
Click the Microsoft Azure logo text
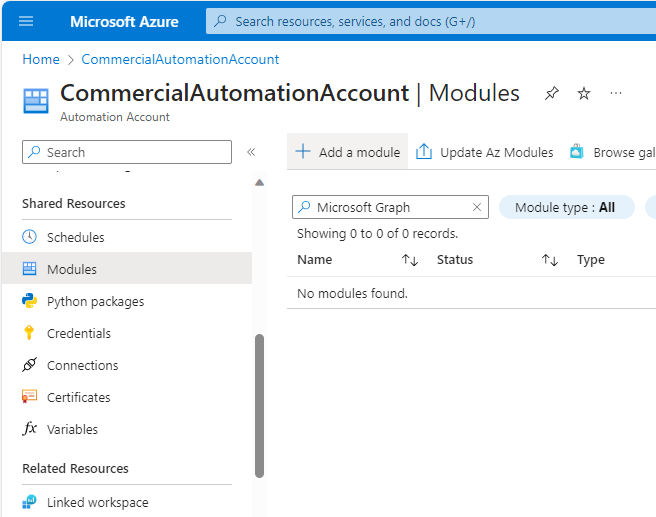tap(124, 21)
